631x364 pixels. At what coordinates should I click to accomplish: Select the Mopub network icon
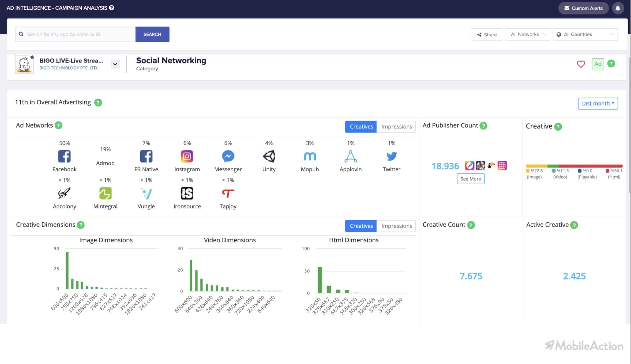point(310,156)
